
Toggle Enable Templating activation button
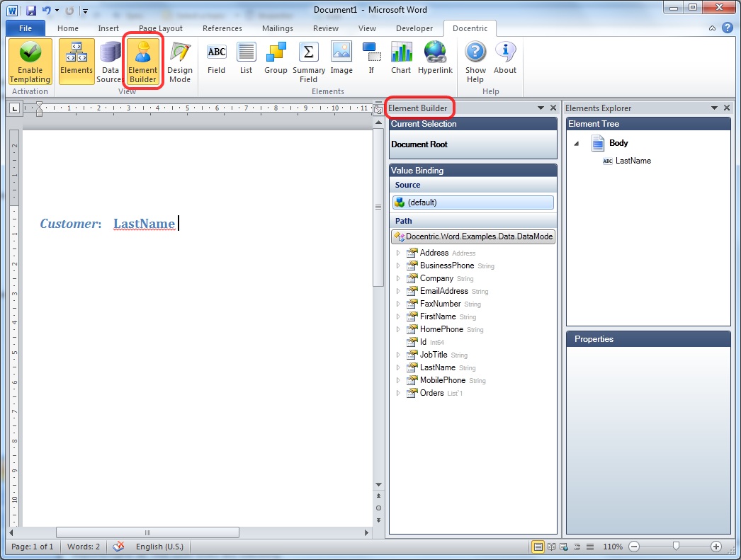tap(30, 62)
